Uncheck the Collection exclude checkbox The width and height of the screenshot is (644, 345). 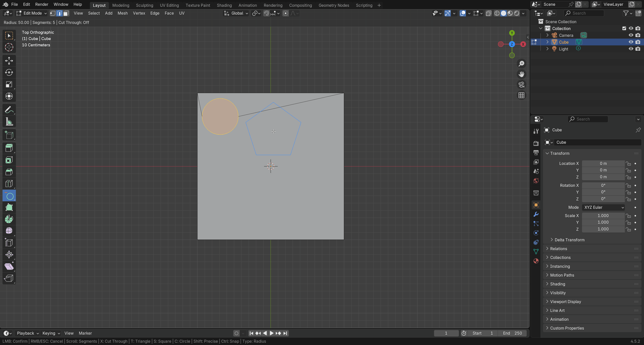624,28
